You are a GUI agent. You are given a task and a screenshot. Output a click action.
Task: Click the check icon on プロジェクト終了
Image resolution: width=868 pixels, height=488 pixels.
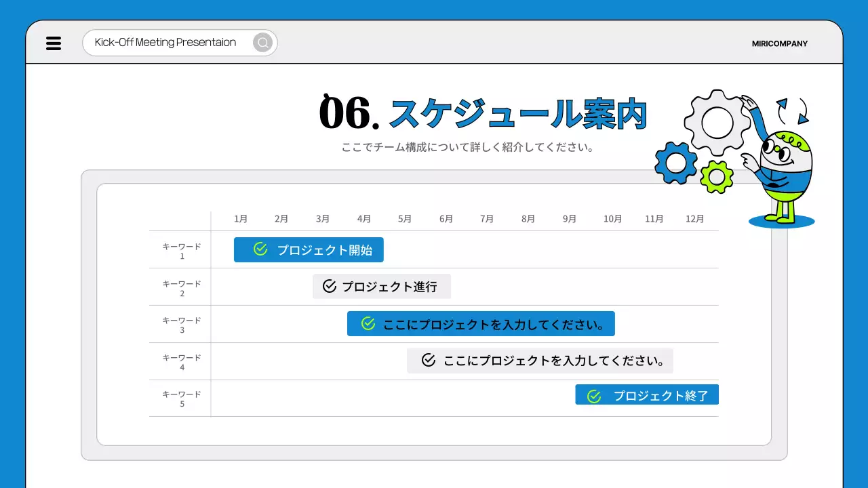point(595,394)
